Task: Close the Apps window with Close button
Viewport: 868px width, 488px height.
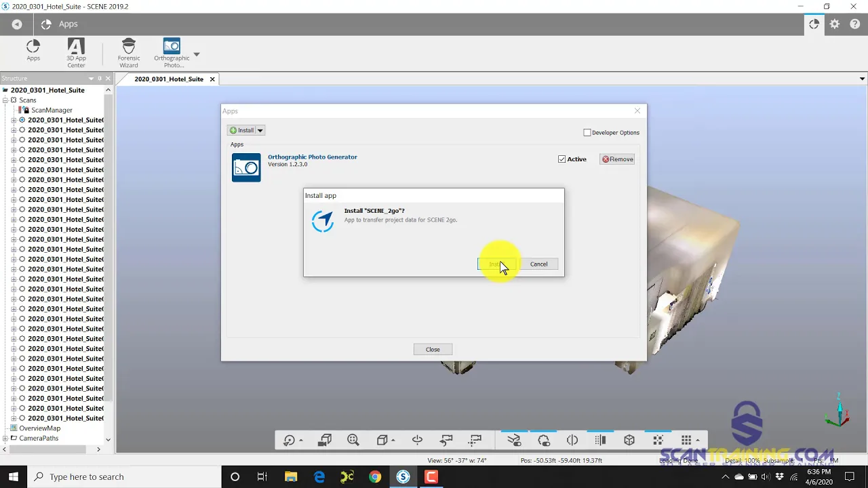Action: pos(433,350)
